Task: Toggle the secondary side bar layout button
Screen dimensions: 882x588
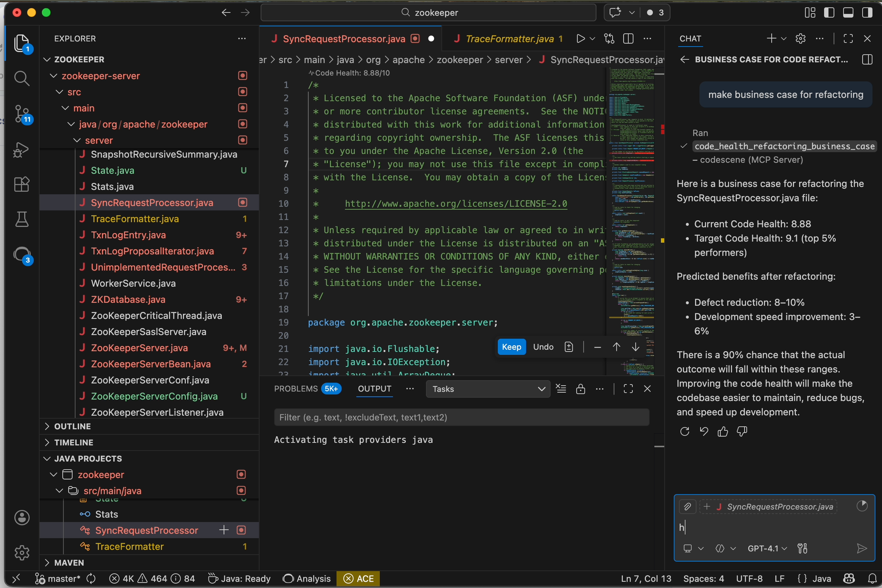Action: [x=867, y=12]
